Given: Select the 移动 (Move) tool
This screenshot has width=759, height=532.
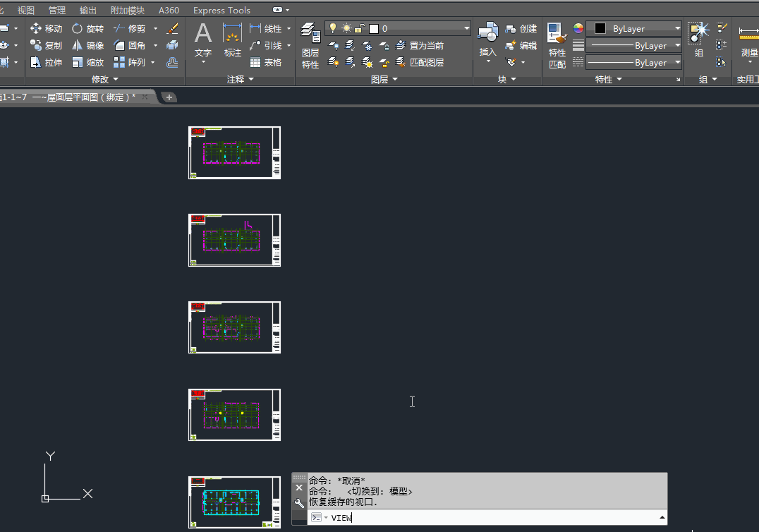Looking at the screenshot, I should pyautogui.click(x=47, y=29).
